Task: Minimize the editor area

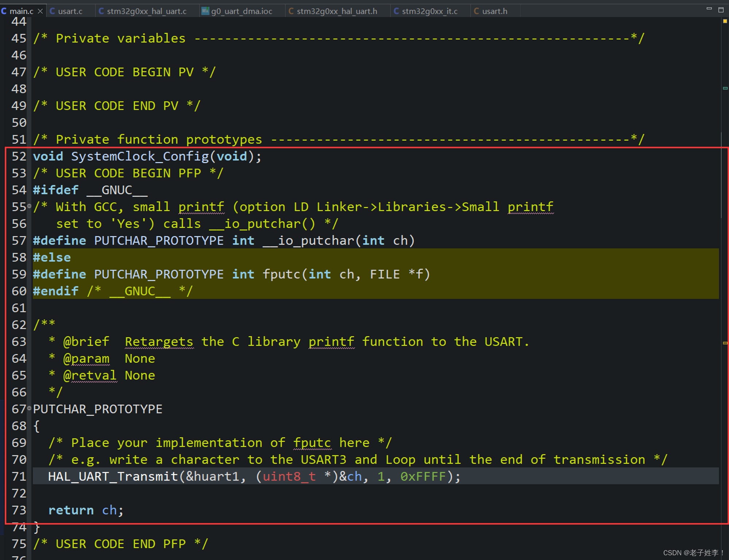Action: point(709,9)
